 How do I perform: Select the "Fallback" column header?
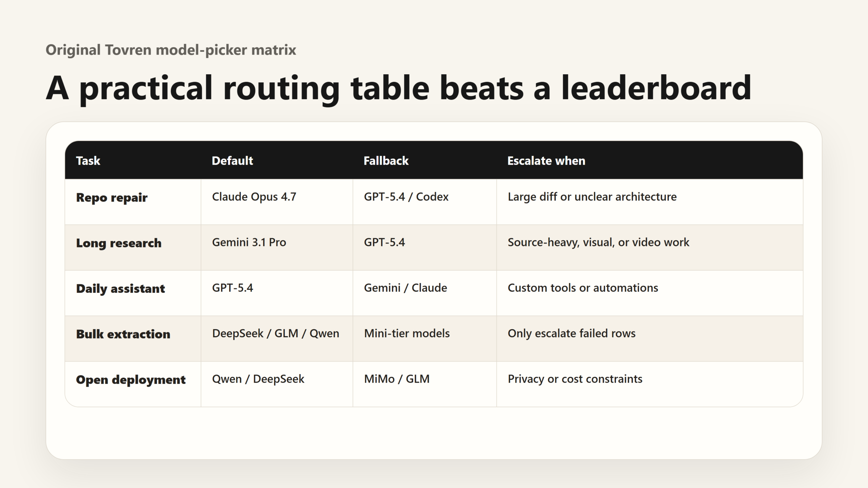click(x=386, y=161)
